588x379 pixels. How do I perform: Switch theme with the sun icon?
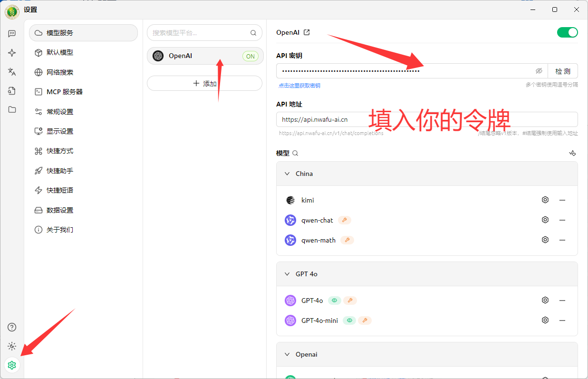click(12, 346)
